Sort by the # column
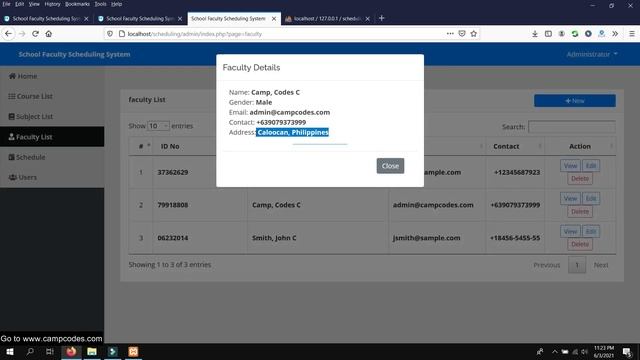Image resolution: width=640 pixels, height=360 pixels. click(141, 146)
